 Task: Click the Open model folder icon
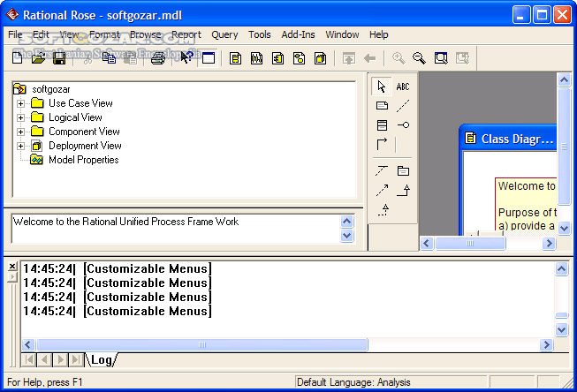point(38,58)
